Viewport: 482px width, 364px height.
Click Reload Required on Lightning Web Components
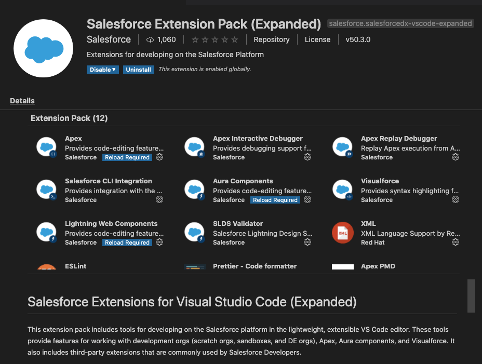127,243
